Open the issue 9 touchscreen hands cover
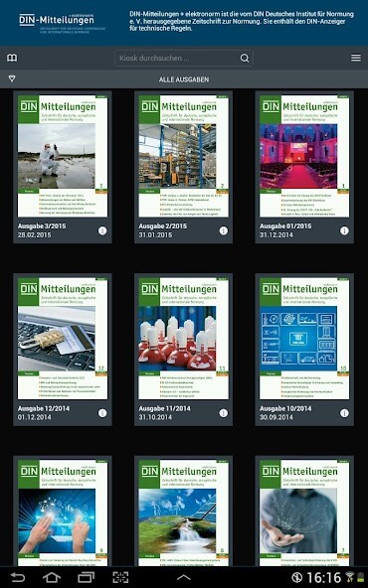The height and width of the screenshot is (588, 368). [x=63, y=513]
